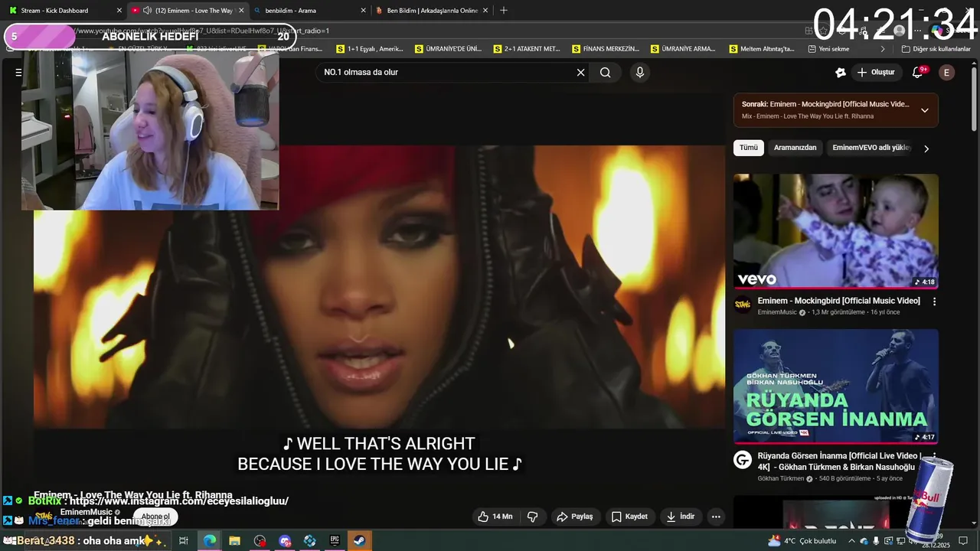Open Epic Games launcher from the taskbar
The image size is (980, 551).
[335, 541]
